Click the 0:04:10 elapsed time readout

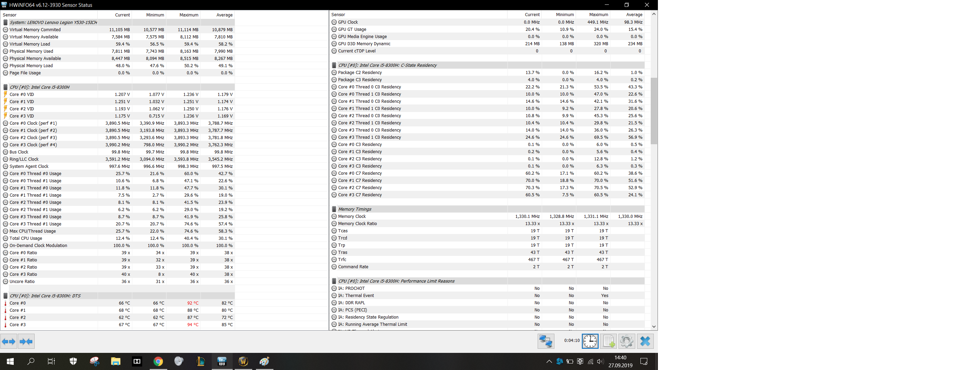(x=572, y=341)
